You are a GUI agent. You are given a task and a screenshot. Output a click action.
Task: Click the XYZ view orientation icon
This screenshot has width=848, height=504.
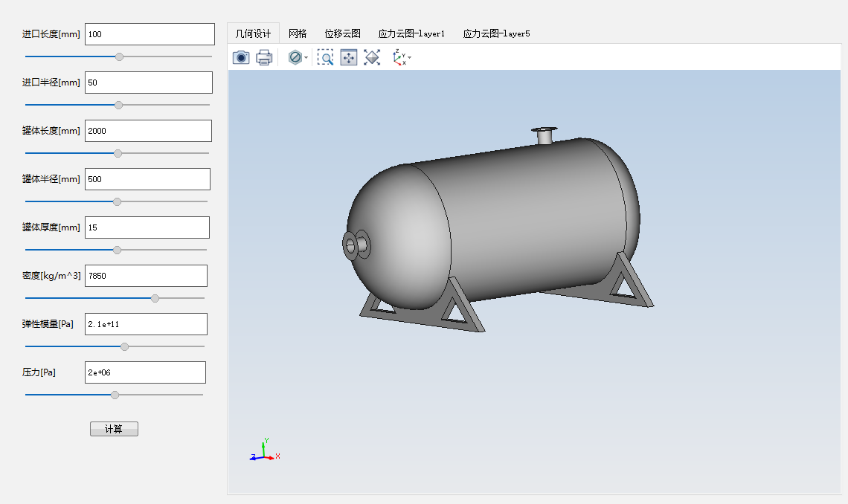[x=399, y=57]
